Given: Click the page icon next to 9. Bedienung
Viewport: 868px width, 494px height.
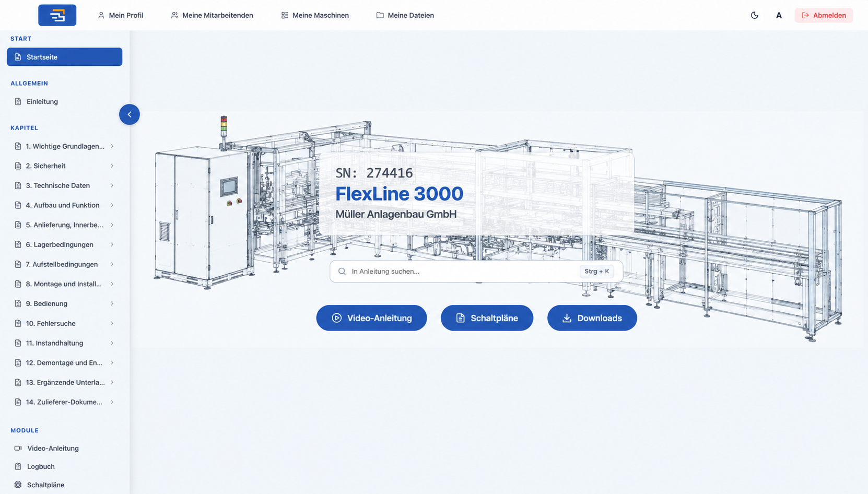Looking at the screenshot, I should pos(18,304).
